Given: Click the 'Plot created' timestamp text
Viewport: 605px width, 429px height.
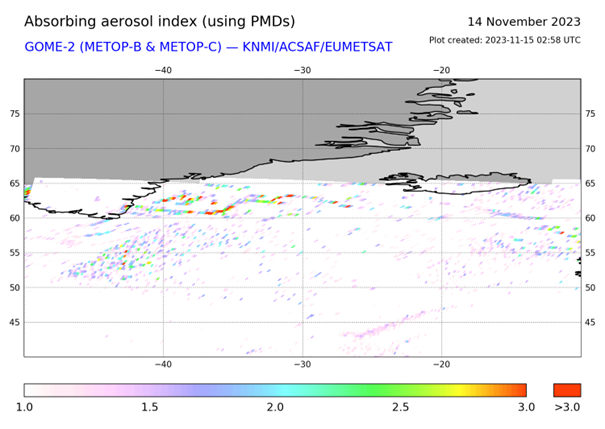Looking at the screenshot, I should point(504,40).
